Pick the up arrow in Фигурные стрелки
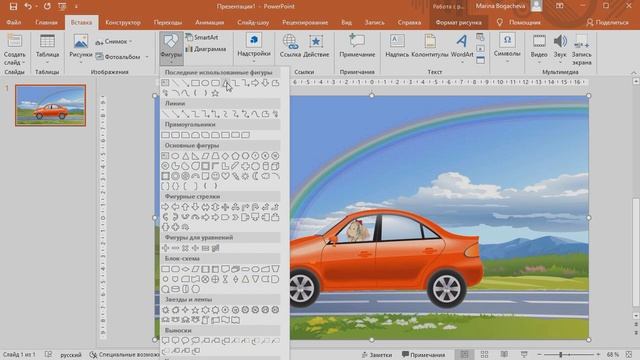The height and width of the screenshot is (360, 640). click(185, 207)
